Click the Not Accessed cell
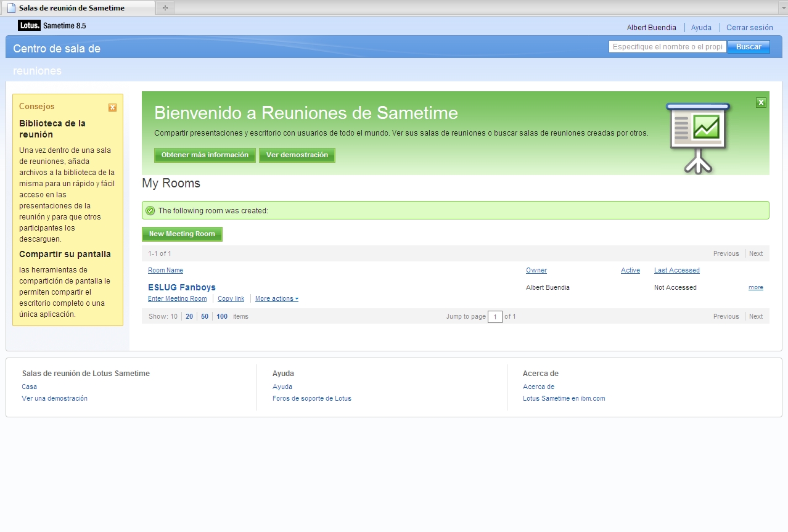Image resolution: width=788 pixels, height=532 pixels. coord(675,288)
